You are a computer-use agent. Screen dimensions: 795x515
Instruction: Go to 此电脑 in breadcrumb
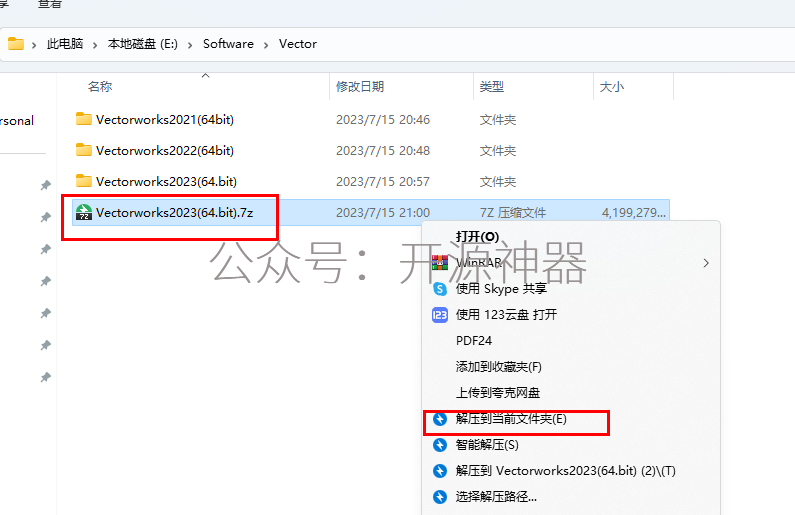65,44
